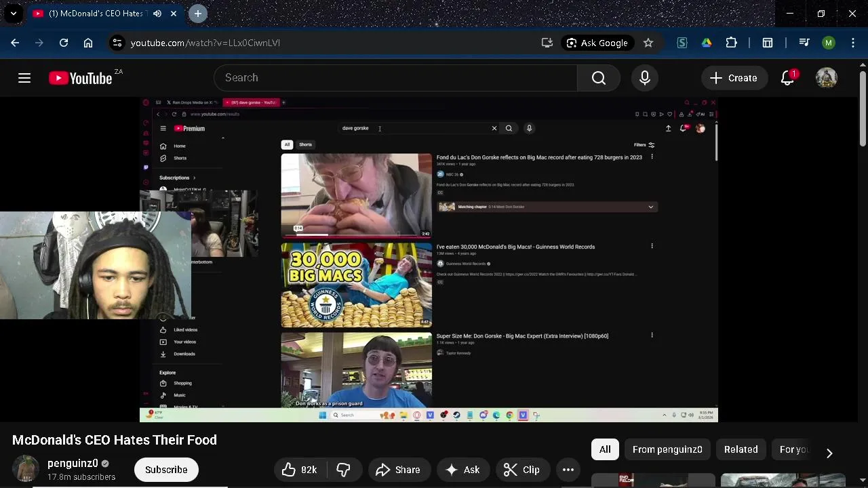This screenshot has height=488, width=868.
Task: Open the YouTube guide hamburger menu
Action: (x=24, y=78)
